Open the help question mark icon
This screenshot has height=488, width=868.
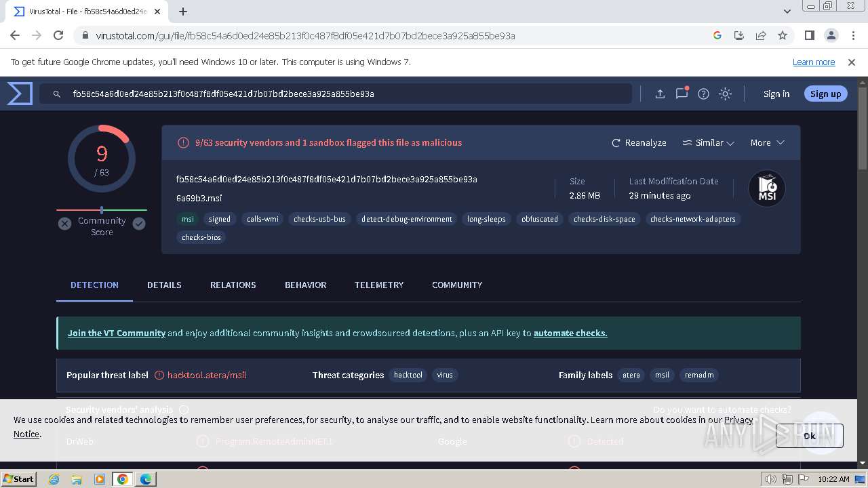coord(703,94)
